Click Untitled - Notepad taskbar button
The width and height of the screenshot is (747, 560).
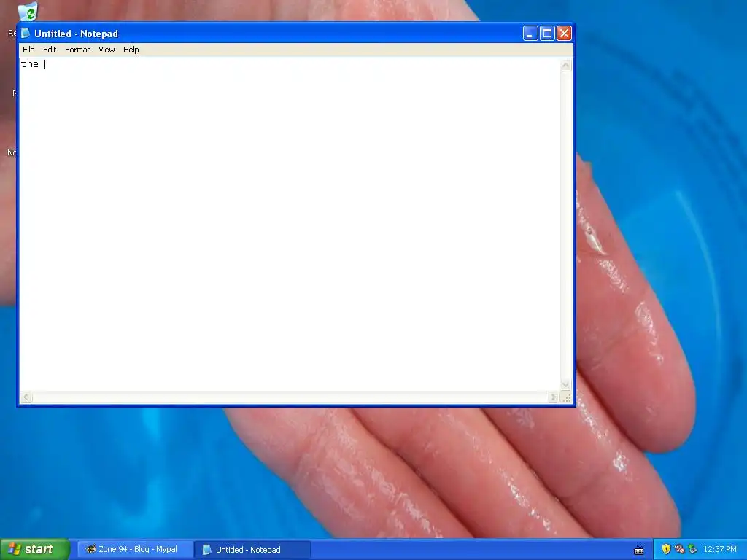point(252,550)
